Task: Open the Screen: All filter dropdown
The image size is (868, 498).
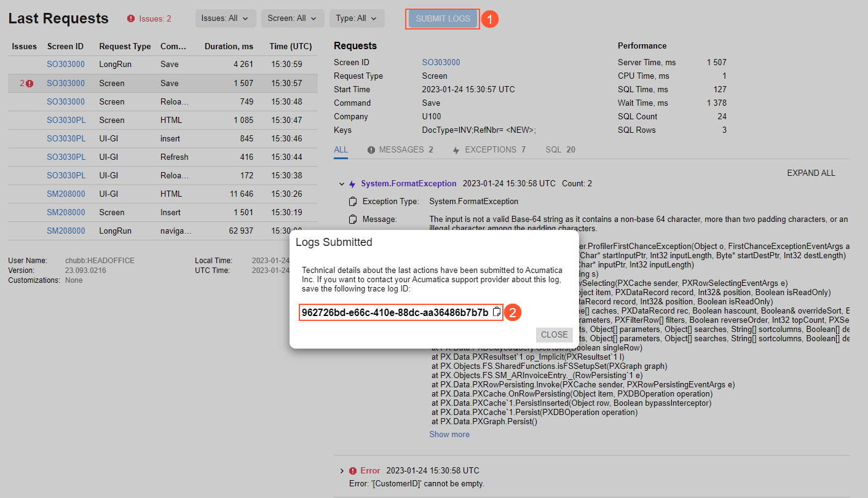Action: [292, 18]
